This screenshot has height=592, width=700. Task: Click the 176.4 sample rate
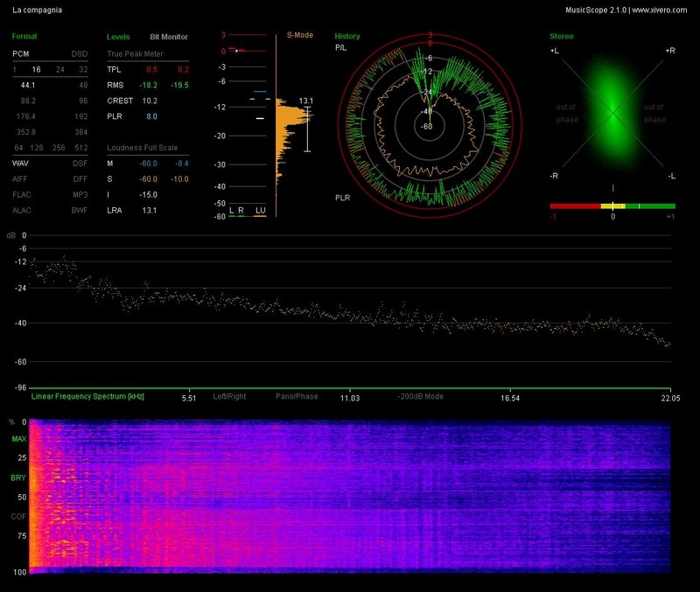[26, 116]
